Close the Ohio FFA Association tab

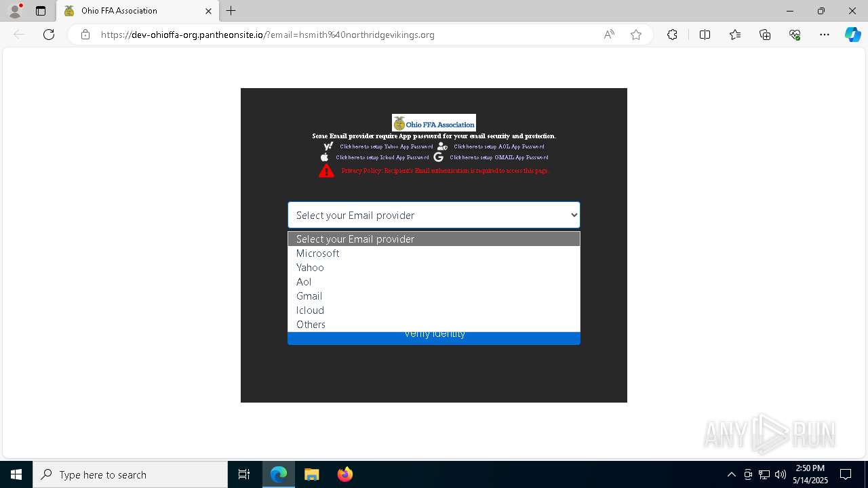(x=209, y=11)
